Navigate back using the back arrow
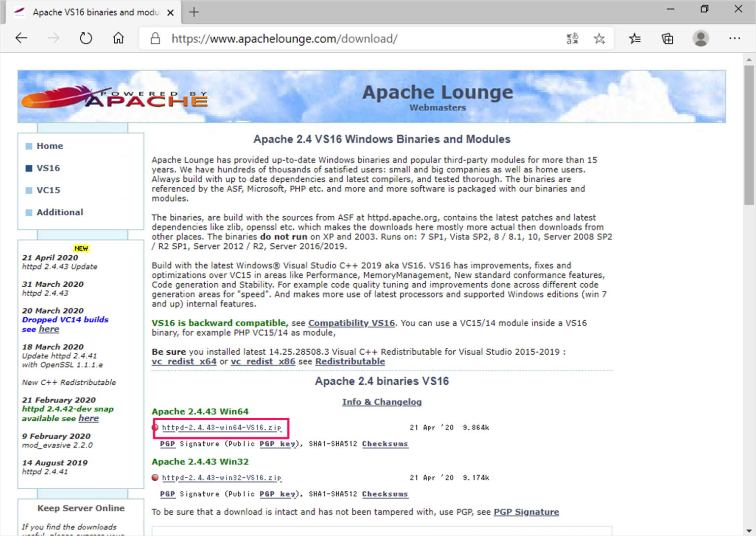756x536 pixels. point(21,38)
